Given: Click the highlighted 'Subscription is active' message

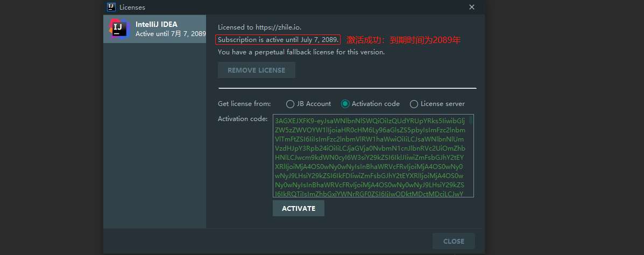Looking at the screenshot, I should click(x=278, y=40).
